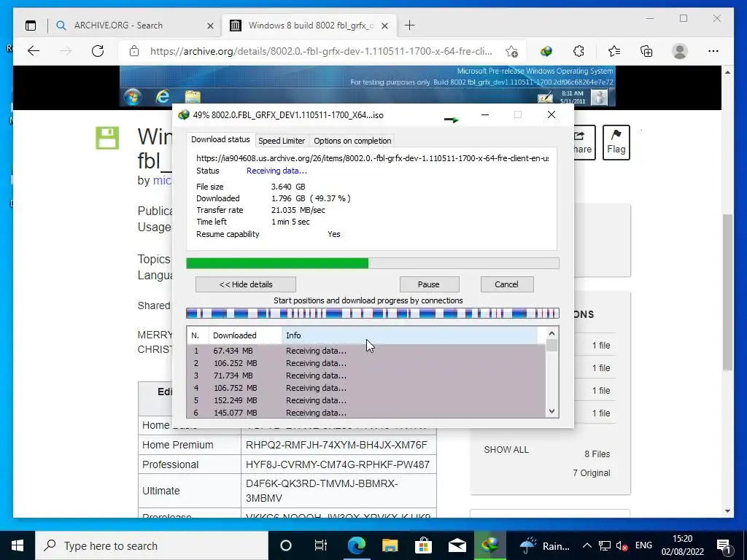This screenshot has height=560, width=747.
Task: Click the Hide details button
Action: (x=245, y=284)
